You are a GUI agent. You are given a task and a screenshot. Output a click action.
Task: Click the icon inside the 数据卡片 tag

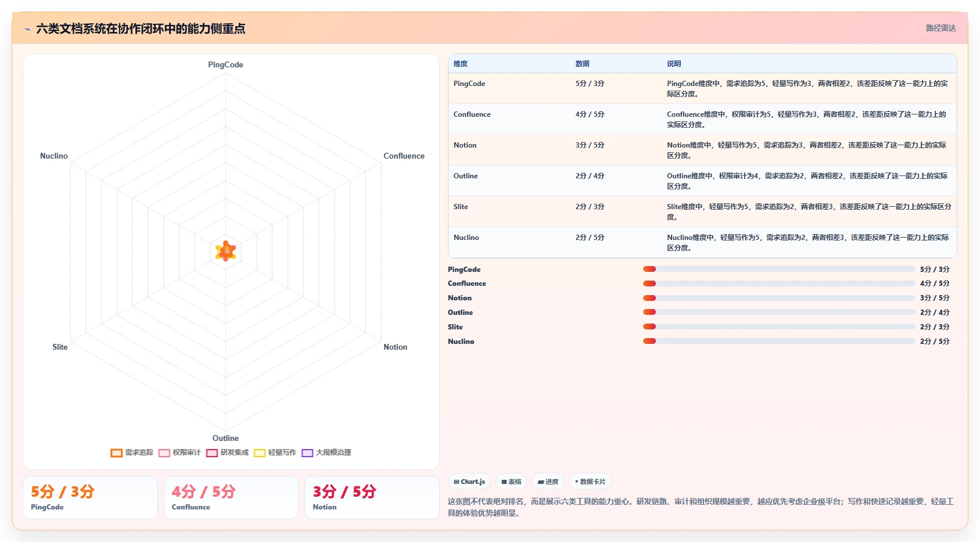(x=576, y=482)
